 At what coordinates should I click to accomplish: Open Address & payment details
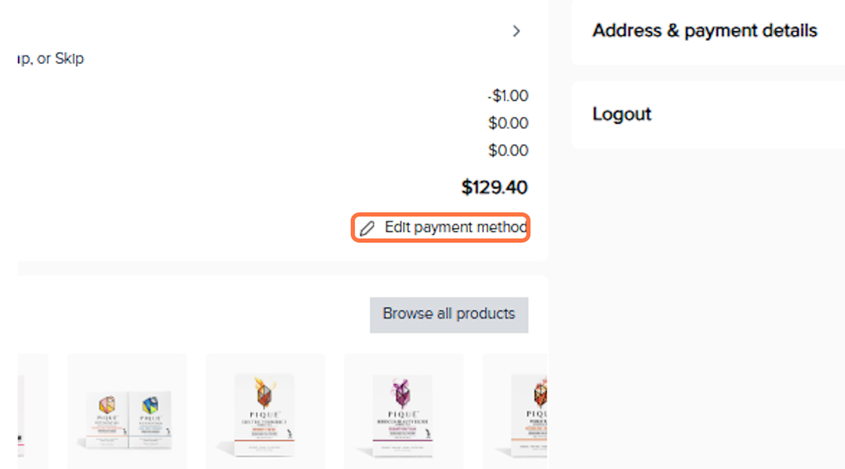[x=704, y=31]
